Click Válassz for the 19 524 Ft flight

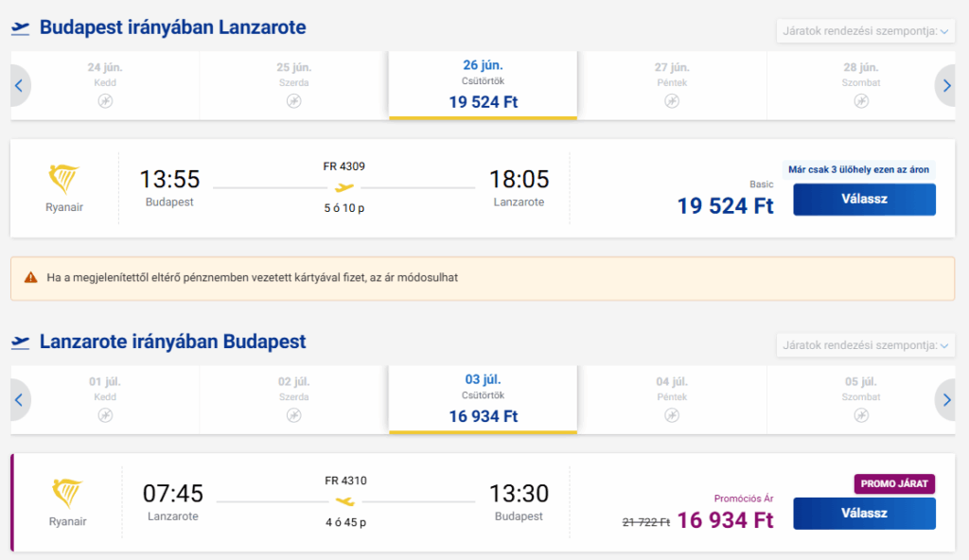click(864, 199)
